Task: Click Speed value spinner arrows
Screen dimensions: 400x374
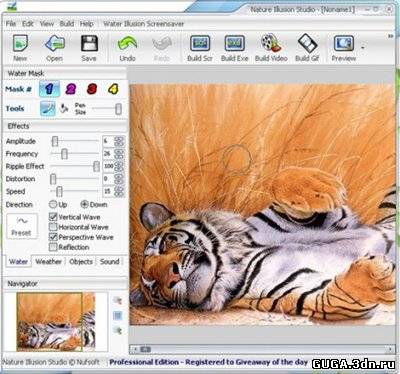Action: [x=119, y=191]
